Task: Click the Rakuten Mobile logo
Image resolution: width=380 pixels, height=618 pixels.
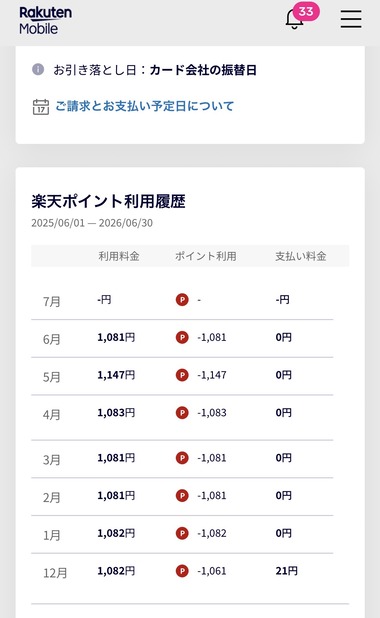Action: [45, 20]
